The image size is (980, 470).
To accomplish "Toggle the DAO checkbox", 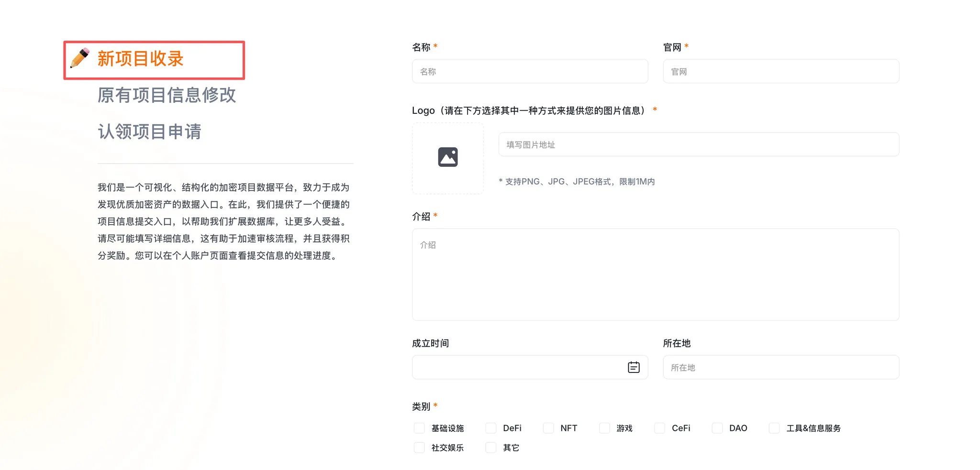I will point(717,428).
